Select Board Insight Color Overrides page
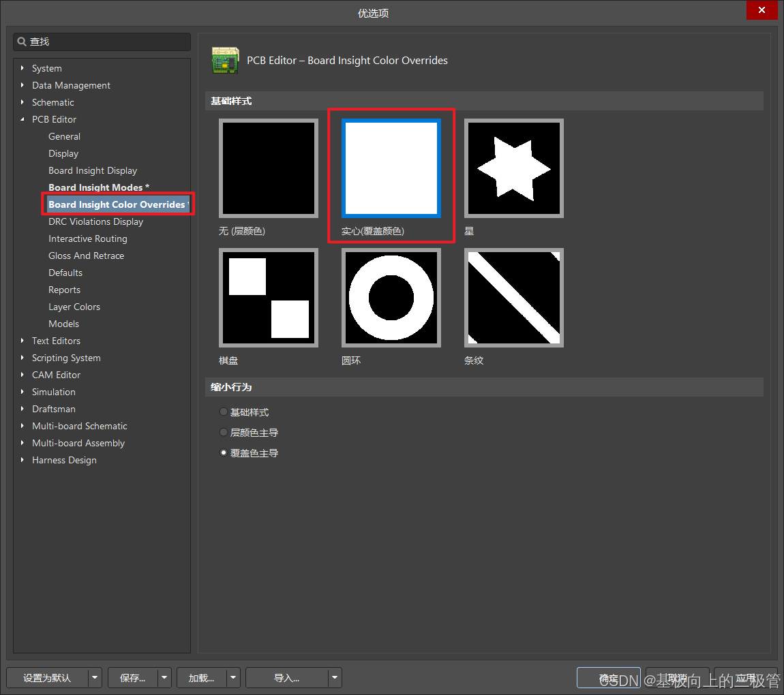Viewport: 784px width, 695px height. click(118, 204)
